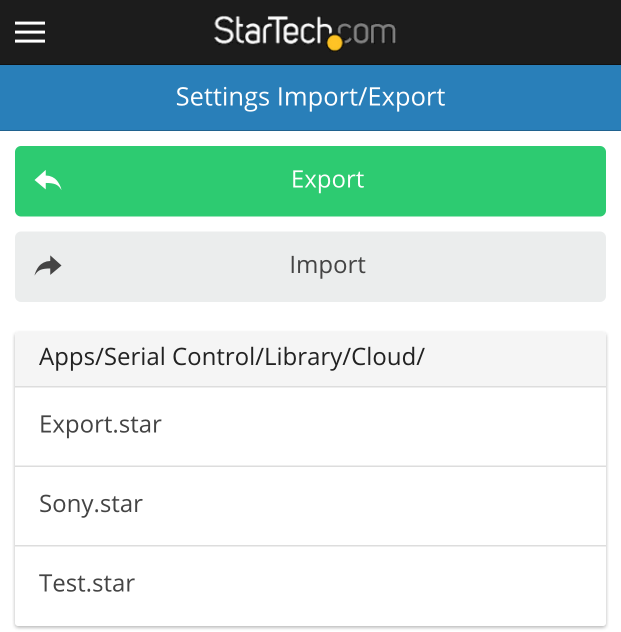Tap the StarTech.com logo
621x632 pixels.
(x=305, y=32)
